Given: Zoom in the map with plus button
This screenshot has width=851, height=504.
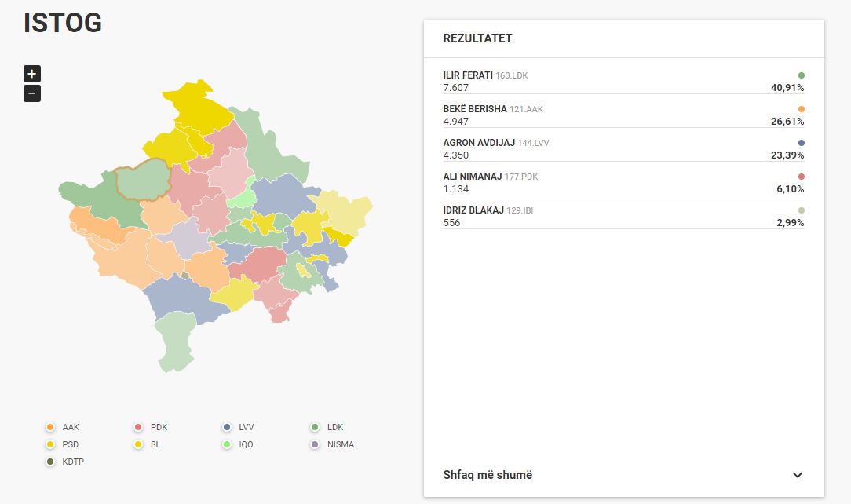Looking at the screenshot, I should point(32,74).
